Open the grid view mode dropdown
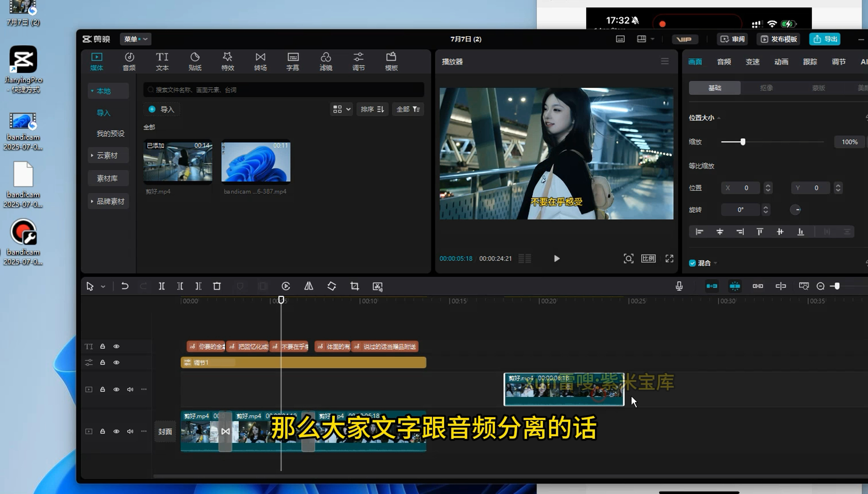The image size is (868, 494). click(x=342, y=109)
